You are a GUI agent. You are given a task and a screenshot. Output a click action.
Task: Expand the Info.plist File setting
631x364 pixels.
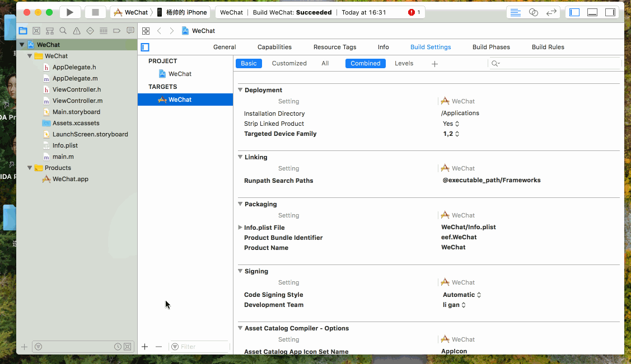coord(240,228)
